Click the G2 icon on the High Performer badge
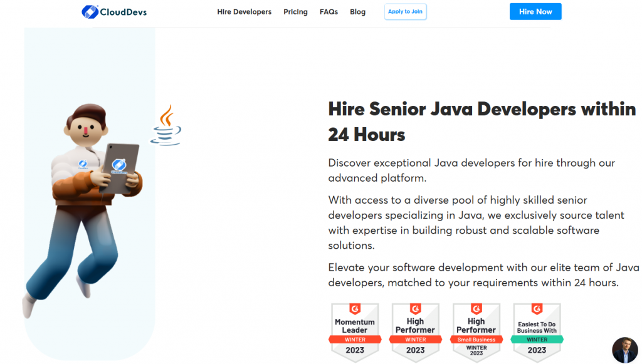This screenshot has height=364, width=642. [x=415, y=309]
